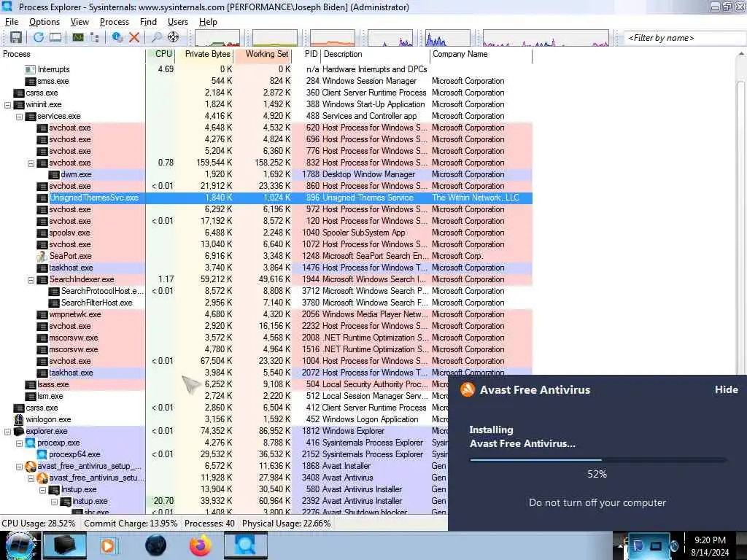747x560 pixels.
Task: Sort by the Working Set column header
Action: pos(263,54)
